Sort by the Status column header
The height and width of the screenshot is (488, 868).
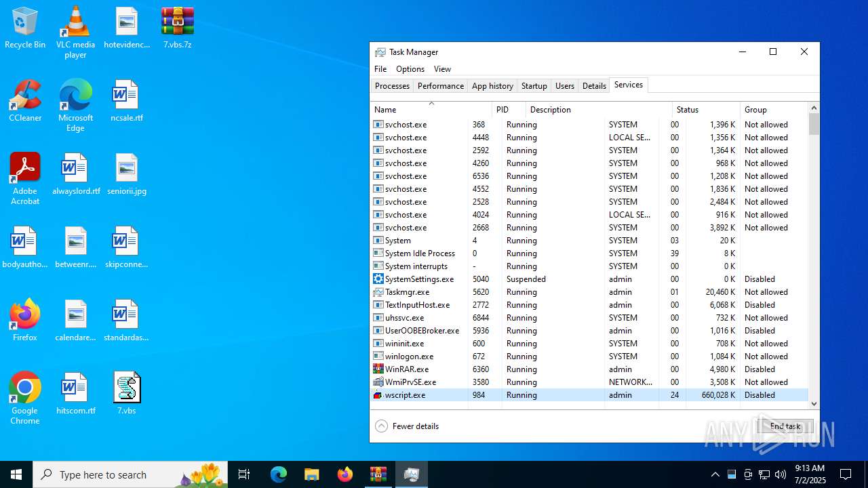(x=706, y=109)
